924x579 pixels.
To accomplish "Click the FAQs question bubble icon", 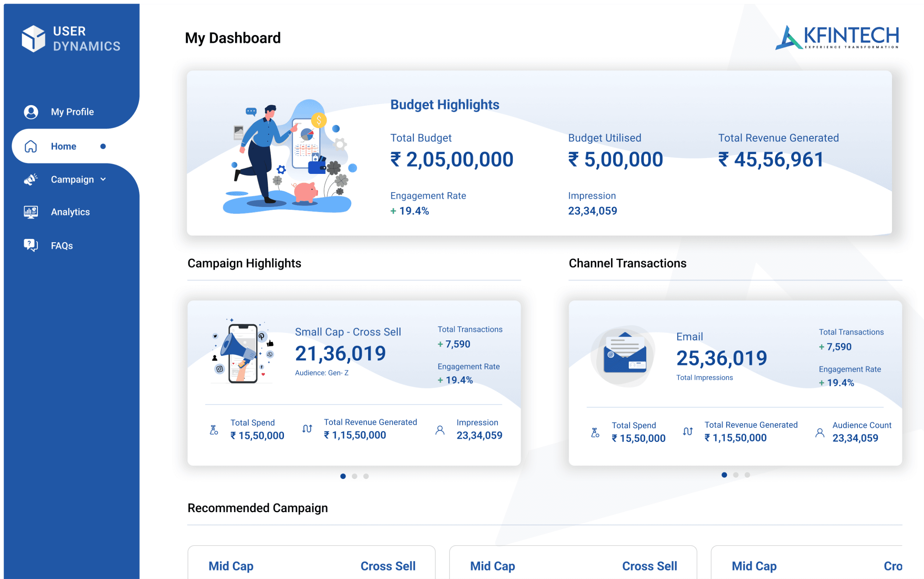I will tap(31, 245).
